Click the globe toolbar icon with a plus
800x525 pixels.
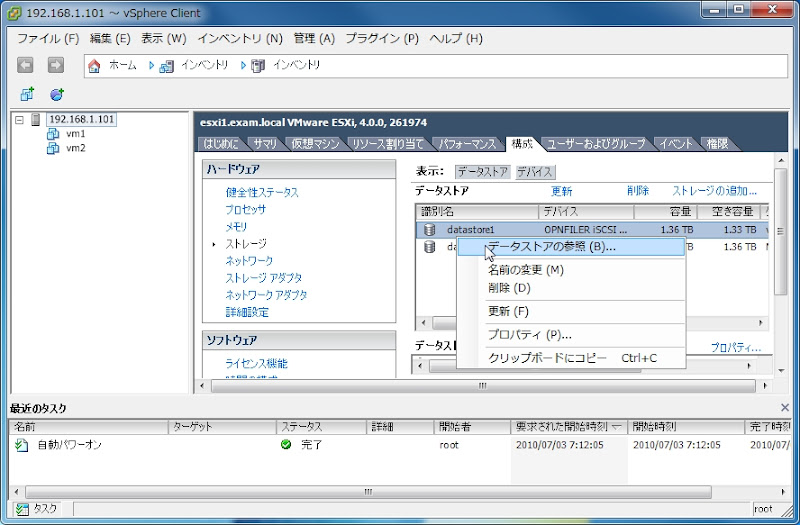57,94
